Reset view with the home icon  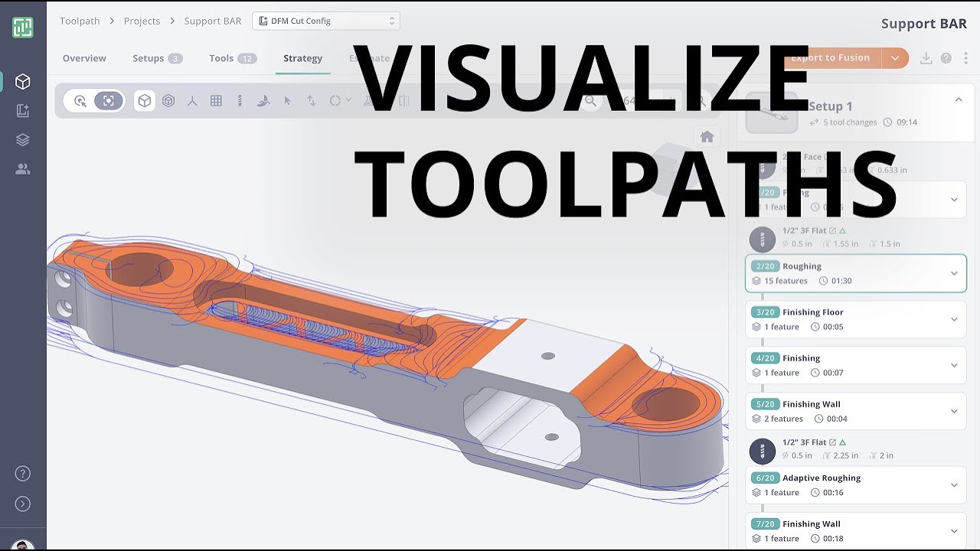pos(707,136)
